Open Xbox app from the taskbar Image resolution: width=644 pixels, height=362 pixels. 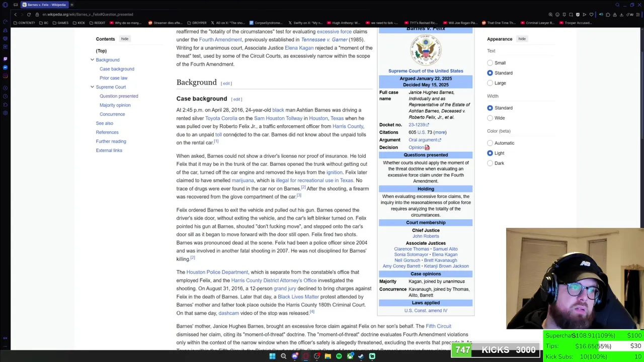coord(350,356)
